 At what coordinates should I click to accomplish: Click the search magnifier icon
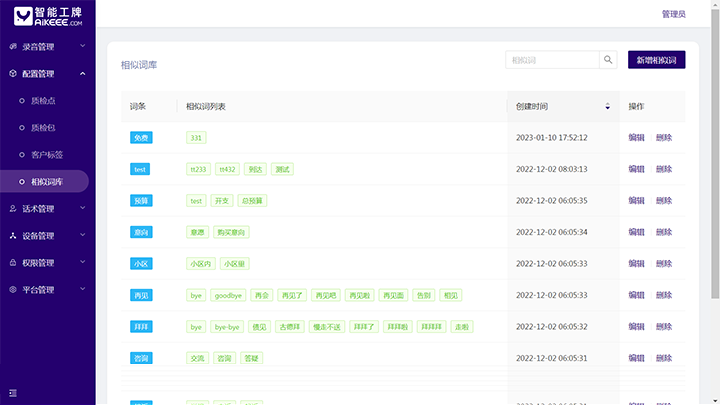point(608,60)
